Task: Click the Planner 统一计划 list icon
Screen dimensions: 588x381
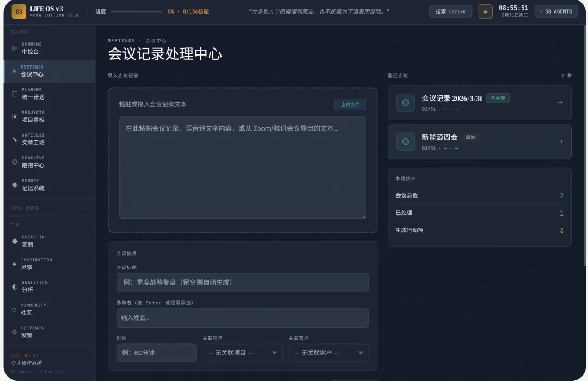Action: (15, 94)
